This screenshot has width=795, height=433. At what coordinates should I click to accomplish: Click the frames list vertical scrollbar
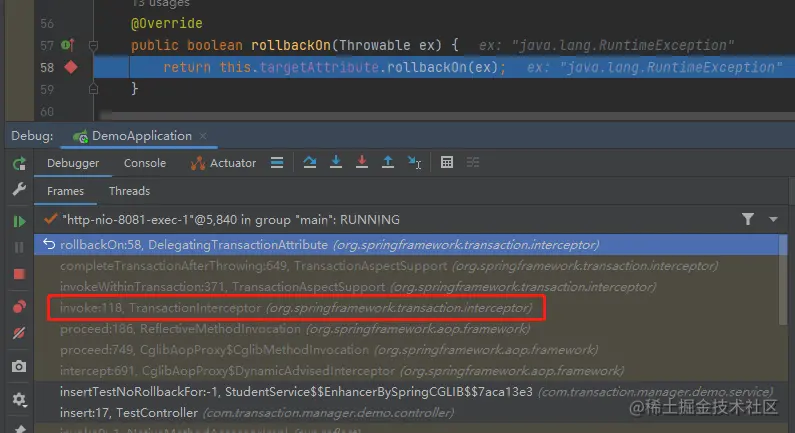click(x=783, y=280)
